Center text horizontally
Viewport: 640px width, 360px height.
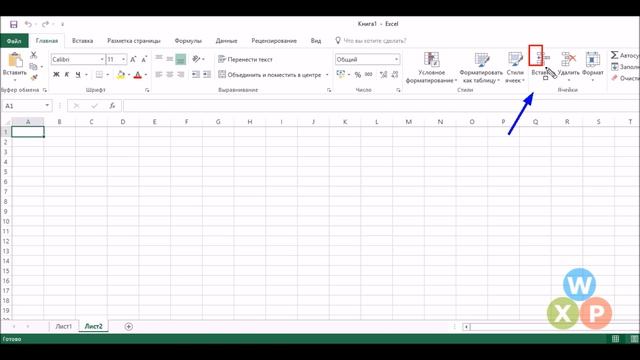tap(170, 75)
